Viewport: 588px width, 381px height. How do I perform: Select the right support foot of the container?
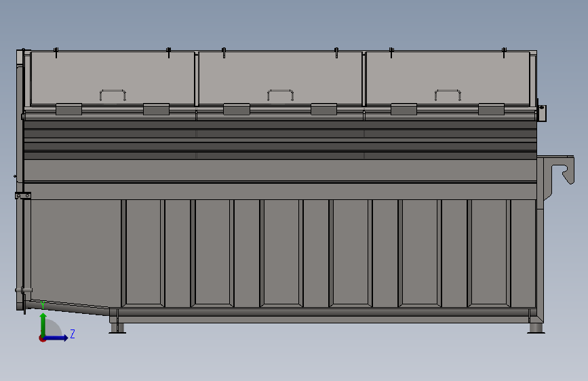click(x=536, y=328)
